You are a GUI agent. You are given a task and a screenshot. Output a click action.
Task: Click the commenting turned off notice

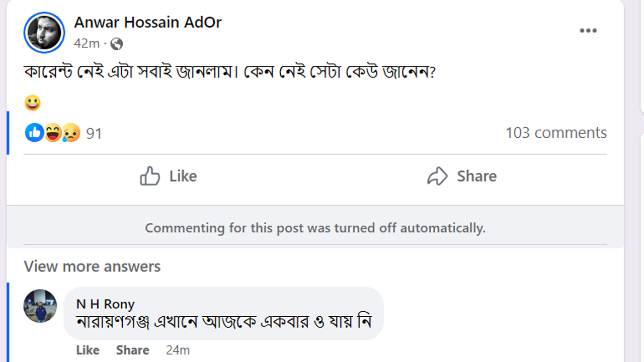[x=315, y=228]
